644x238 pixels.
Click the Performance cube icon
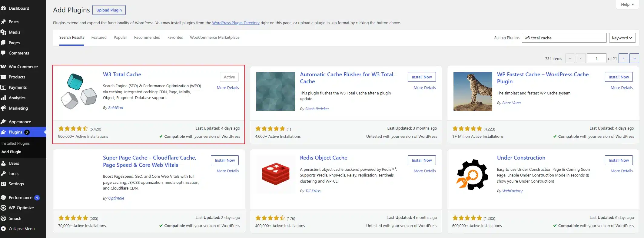(x=3, y=197)
